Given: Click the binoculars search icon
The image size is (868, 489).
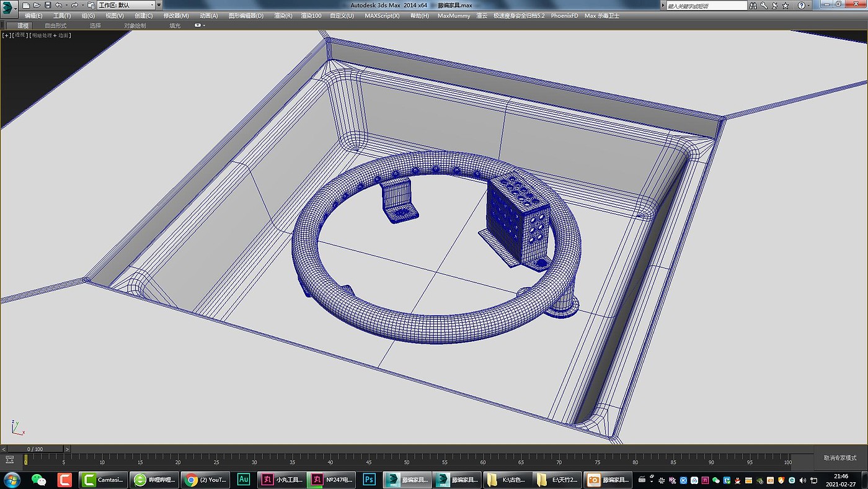Looking at the screenshot, I should 755,5.
